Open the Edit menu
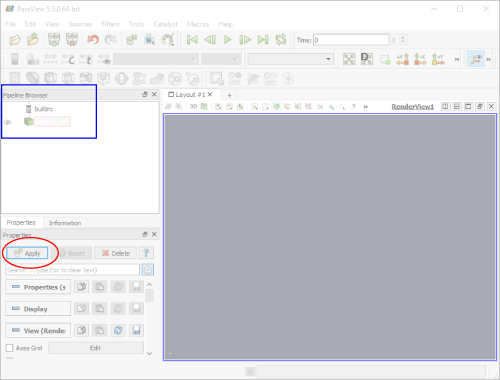 point(30,24)
